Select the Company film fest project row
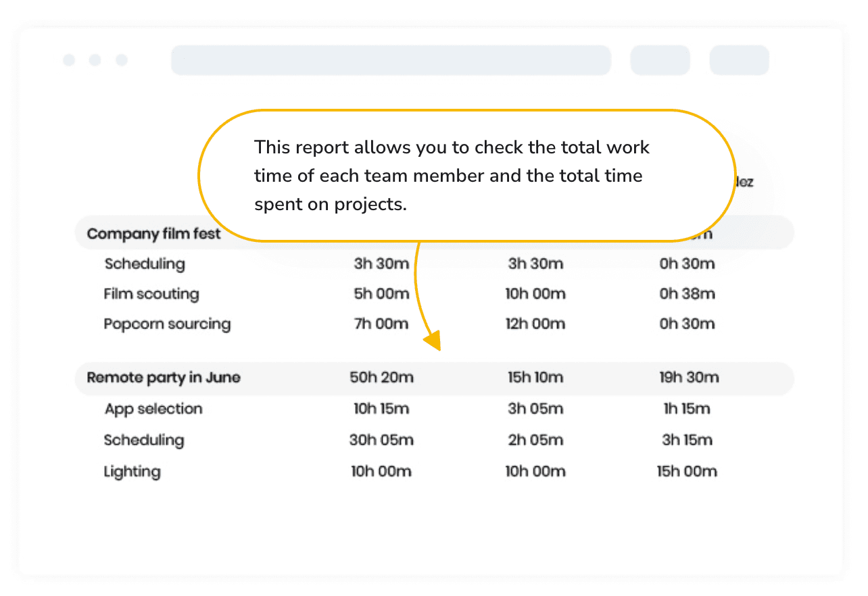 click(x=434, y=233)
